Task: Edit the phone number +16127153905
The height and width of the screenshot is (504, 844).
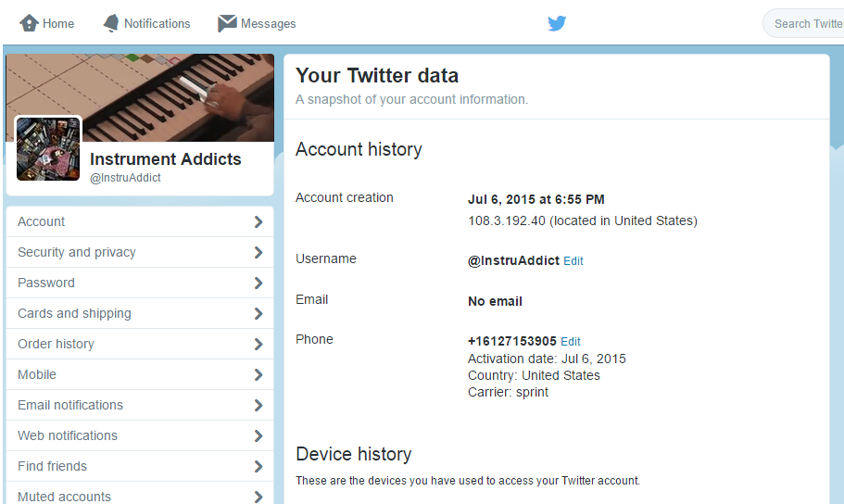Action: (x=571, y=342)
